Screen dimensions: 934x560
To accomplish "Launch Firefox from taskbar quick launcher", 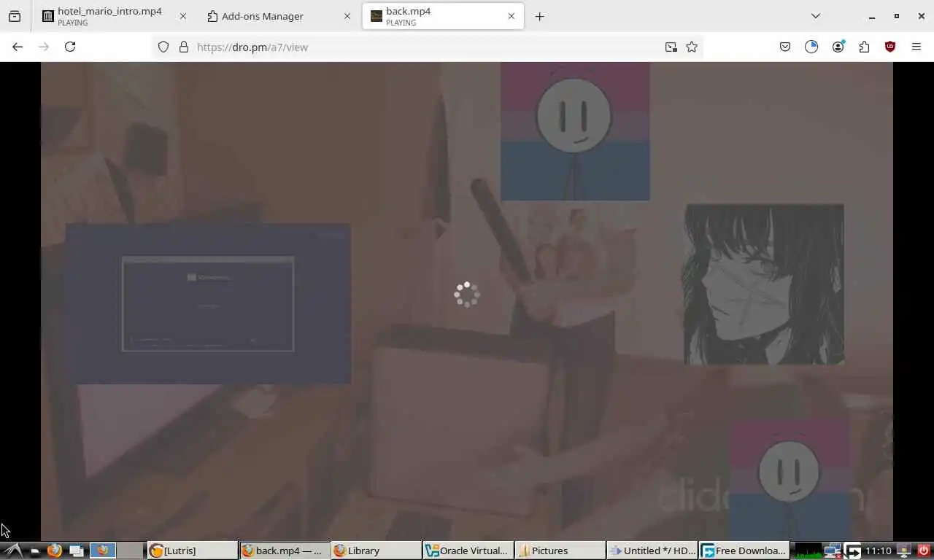I will pyautogui.click(x=55, y=551).
